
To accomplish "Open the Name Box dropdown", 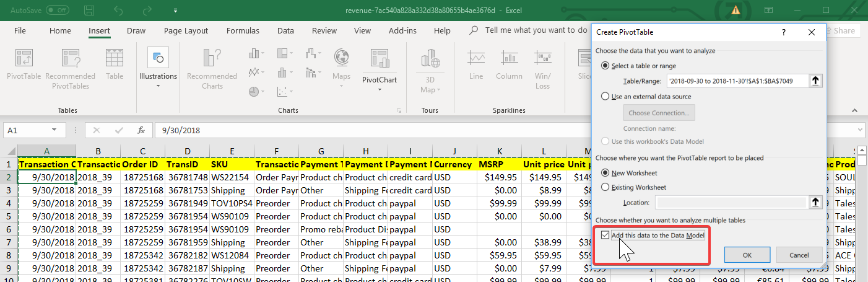I will [55, 130].
